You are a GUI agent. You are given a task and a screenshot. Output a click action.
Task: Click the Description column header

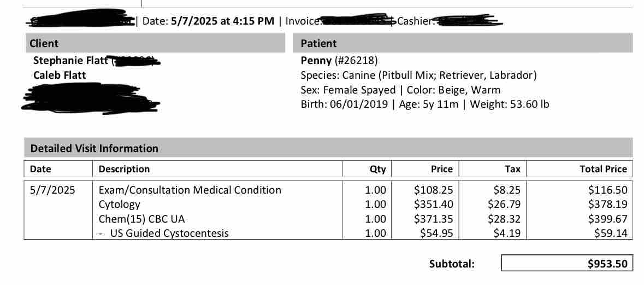point(124,169)
